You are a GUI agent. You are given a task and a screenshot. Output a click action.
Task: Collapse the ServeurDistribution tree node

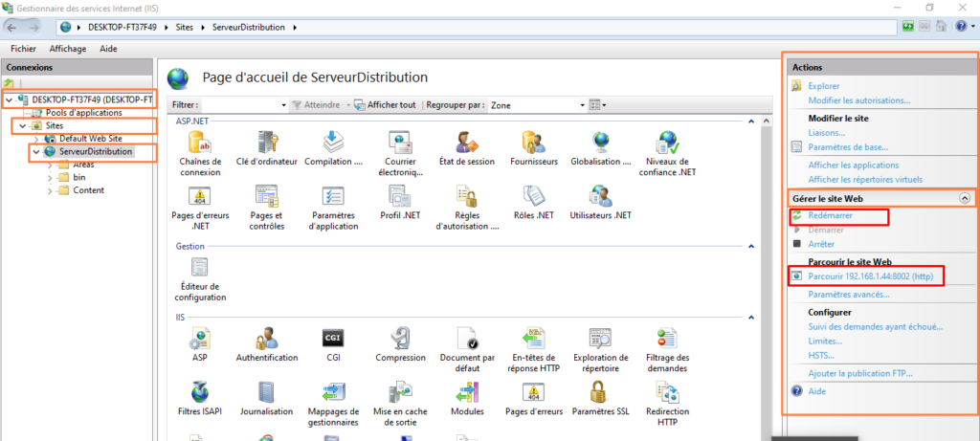[x=36, y=152]
